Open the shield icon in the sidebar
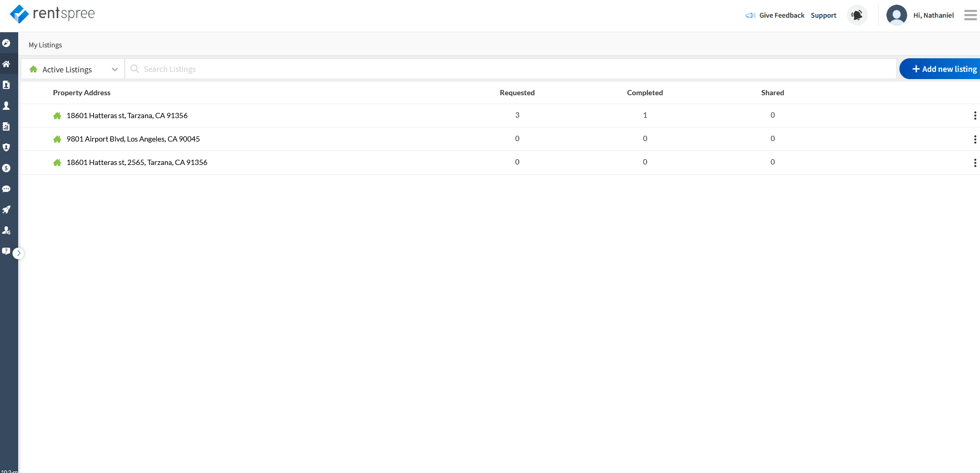 pos(6,147)
